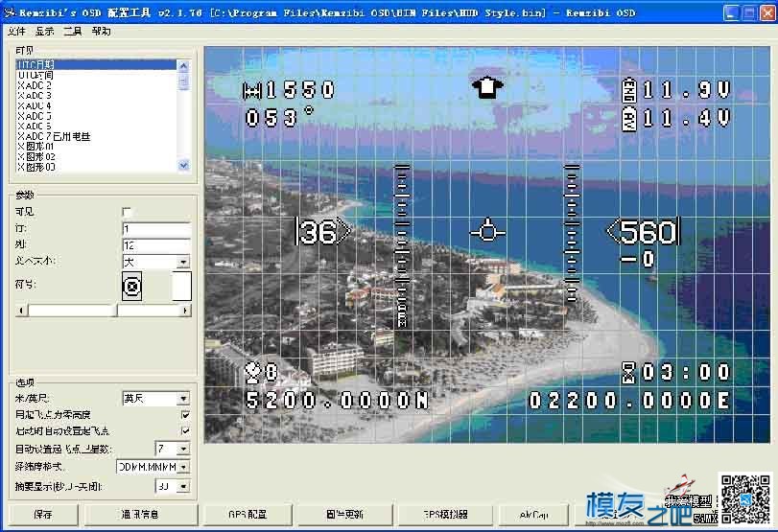Image resolution: width=778 pixels, height=532 pixels.
Task: Select the ADC 7 已用电量 entry
Action: tap(96, 136)
